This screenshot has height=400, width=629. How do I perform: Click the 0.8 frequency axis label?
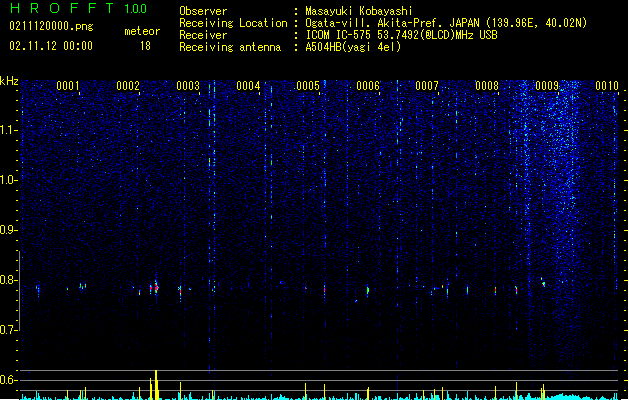pyautogui.click(x=8, y=280)
